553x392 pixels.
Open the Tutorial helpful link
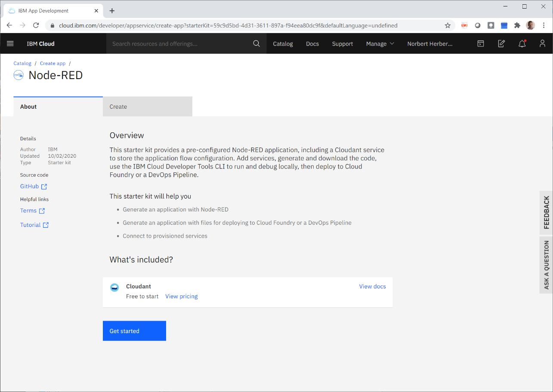click(30, 225)
